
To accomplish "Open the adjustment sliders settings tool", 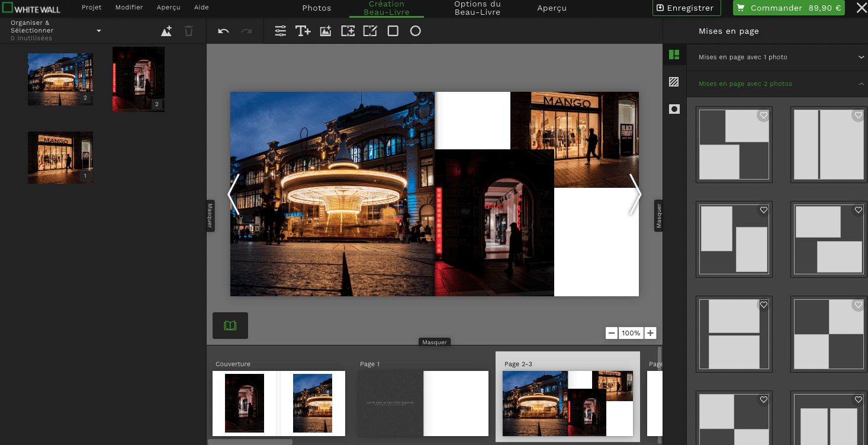I will pos(281,31).
